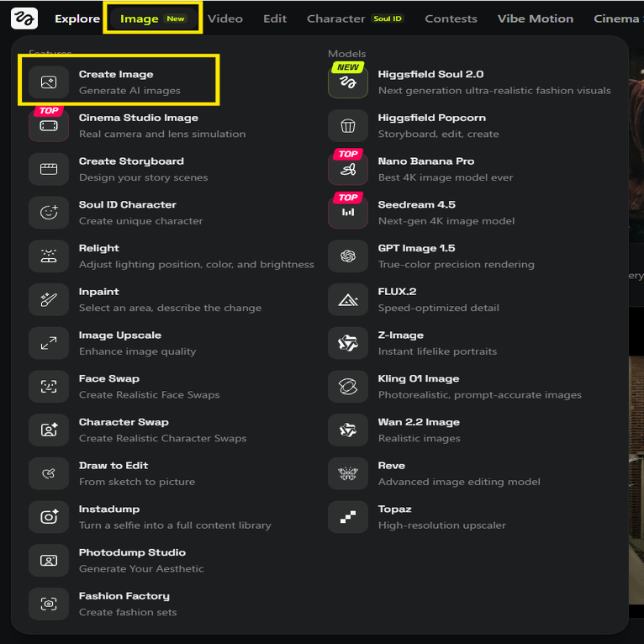644x644 pixels.
Task: Click the FLUX.2 triangle icon
Action: coord(348,300)
